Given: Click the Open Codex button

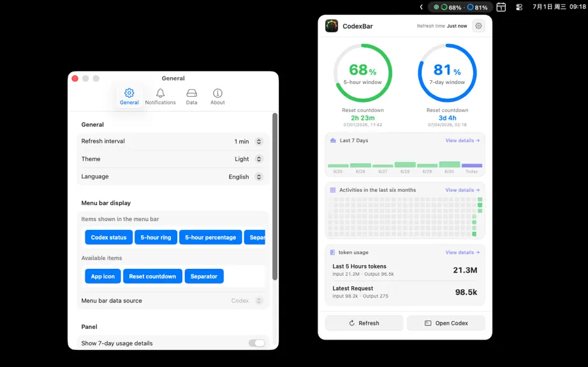Looking at the screenshot, I should click(446, 323).
